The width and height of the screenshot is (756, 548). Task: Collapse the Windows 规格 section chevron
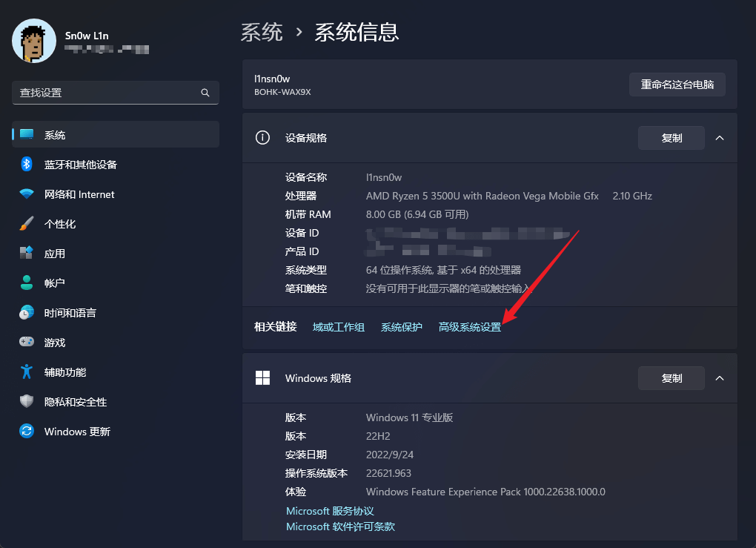click(x=720, y=378)
